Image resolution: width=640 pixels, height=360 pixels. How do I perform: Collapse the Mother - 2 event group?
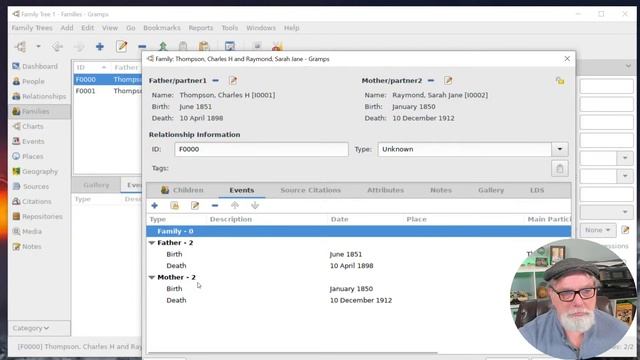152,277
